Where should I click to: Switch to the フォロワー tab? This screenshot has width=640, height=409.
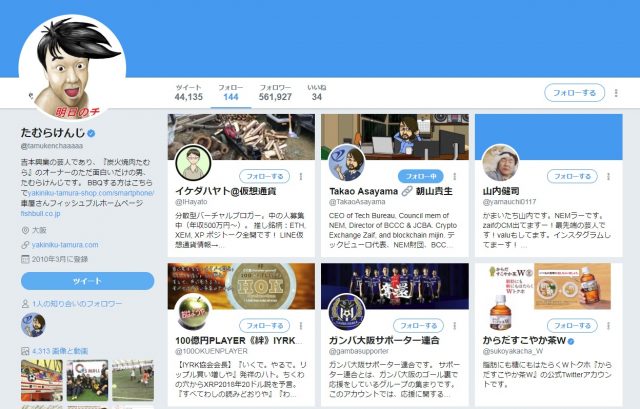[275, 92]
